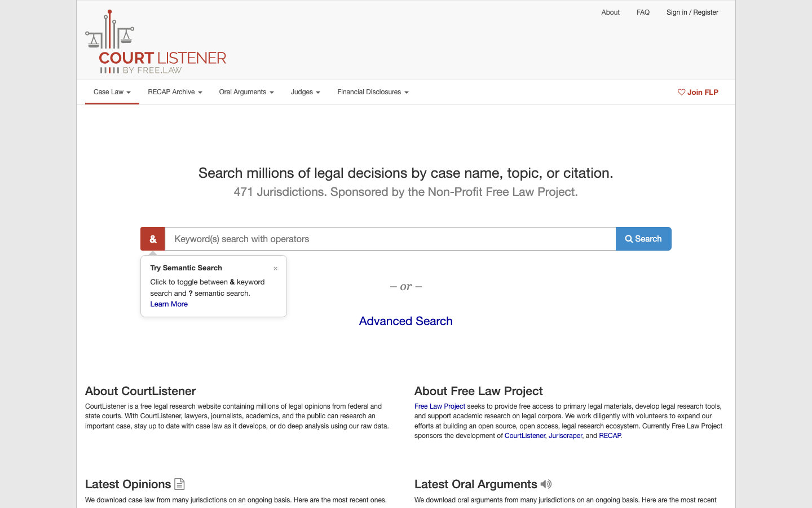812x508 pixels.
Task: Open the About page link
Action: (x=610, y=12)
